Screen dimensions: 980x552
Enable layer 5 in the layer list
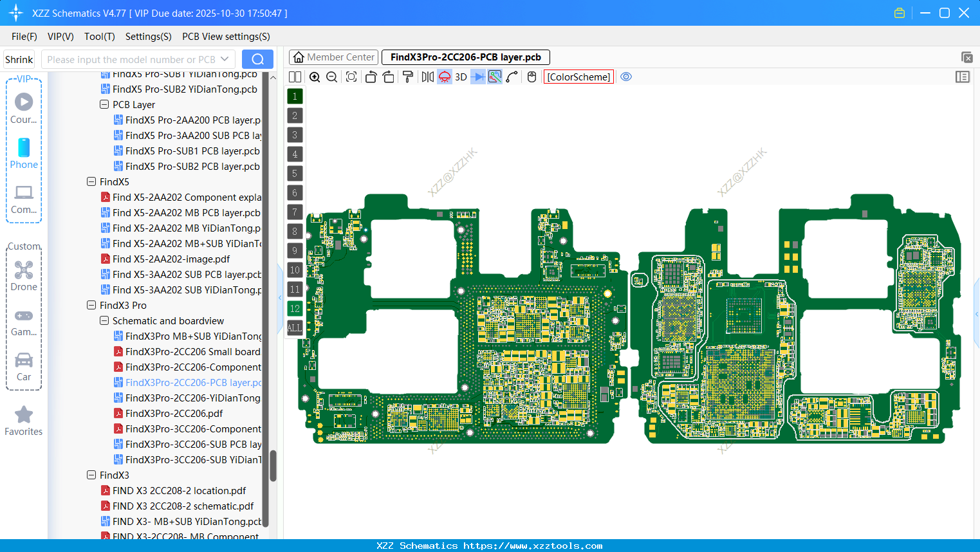[294, 173]
